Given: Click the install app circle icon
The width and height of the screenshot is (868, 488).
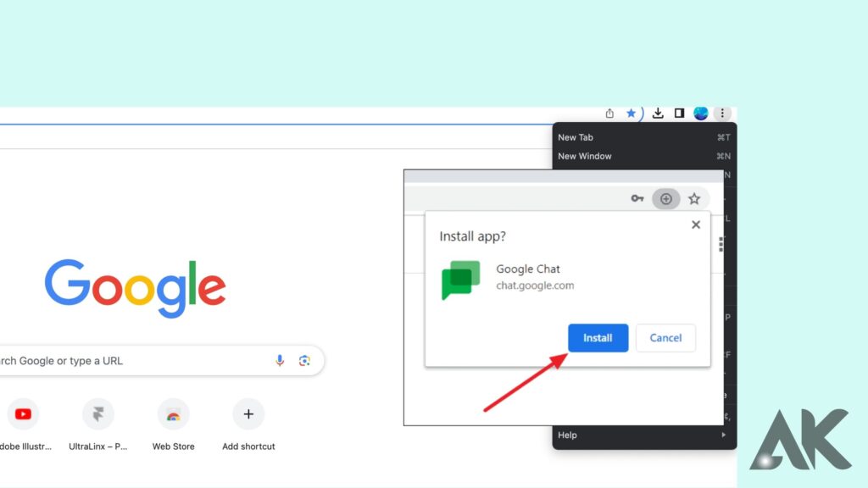Looking at the screenshot, I should click(x=666, y=198).
